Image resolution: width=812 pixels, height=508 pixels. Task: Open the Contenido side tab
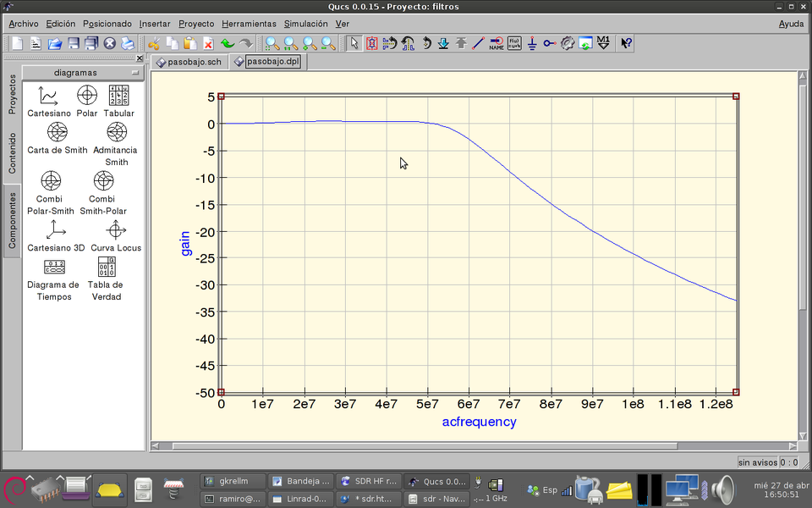pos(12,153)
